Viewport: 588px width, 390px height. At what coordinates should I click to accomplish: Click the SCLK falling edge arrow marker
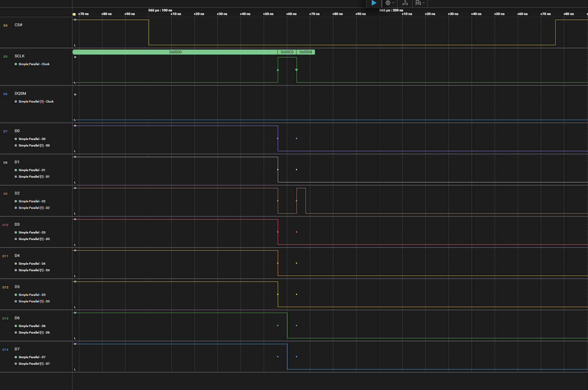click(x=296, y=70)
